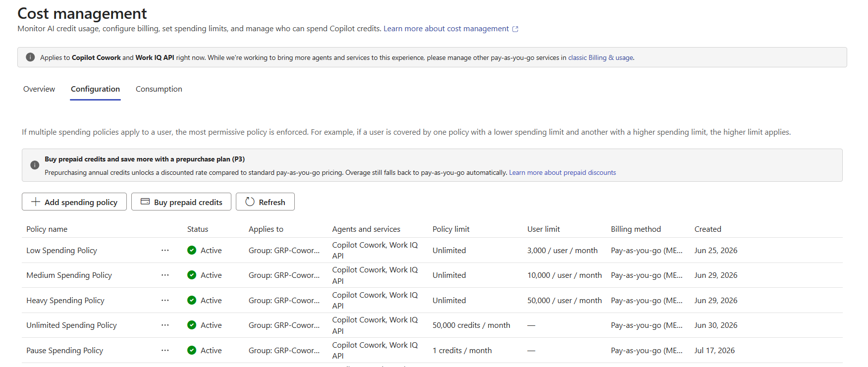Viewport: 868px width, 367px height.
Task: Click the Jul 17, 2026 created date
Action: click(x=714, y=350)
